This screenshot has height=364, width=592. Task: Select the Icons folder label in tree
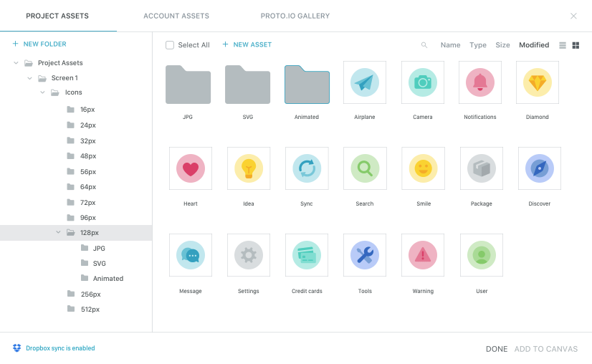pyautogui.click(x=73, y=92)
